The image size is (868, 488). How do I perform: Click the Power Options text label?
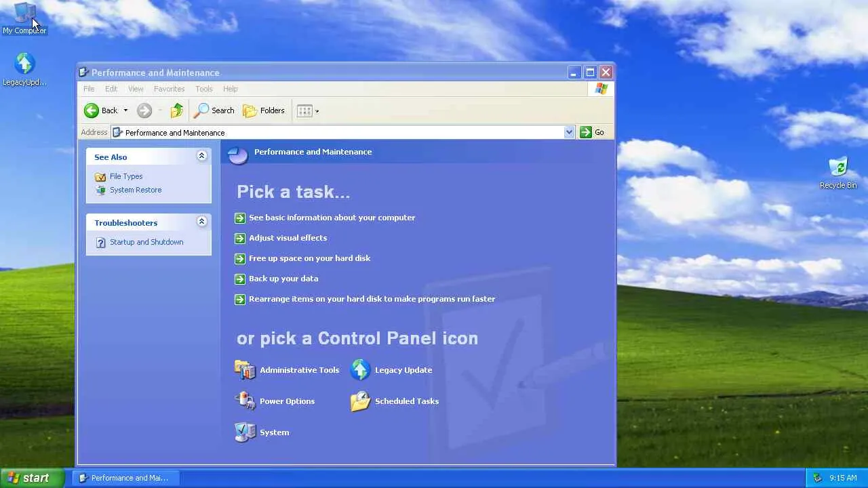288,401
